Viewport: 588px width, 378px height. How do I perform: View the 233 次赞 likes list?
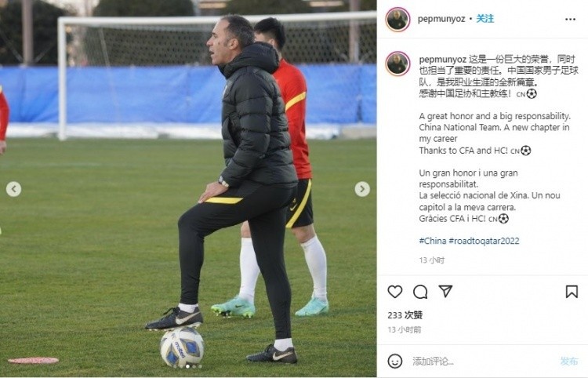pos(405,315)
